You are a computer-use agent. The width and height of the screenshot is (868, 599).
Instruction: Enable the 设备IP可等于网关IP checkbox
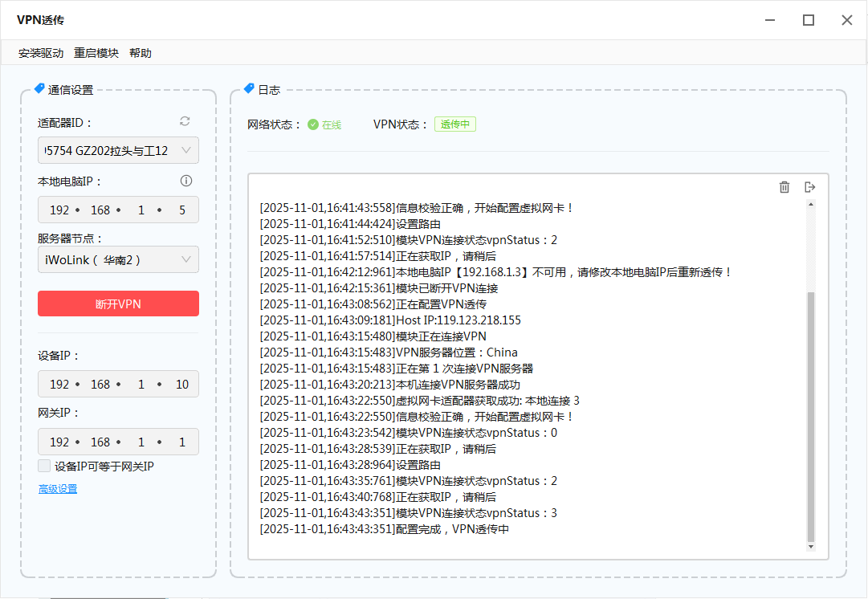(x=45, y=466)
